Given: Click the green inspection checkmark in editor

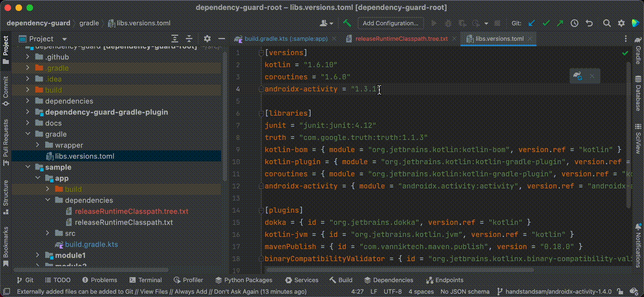Looking at the screenshot, I should [x=625, y=53].
